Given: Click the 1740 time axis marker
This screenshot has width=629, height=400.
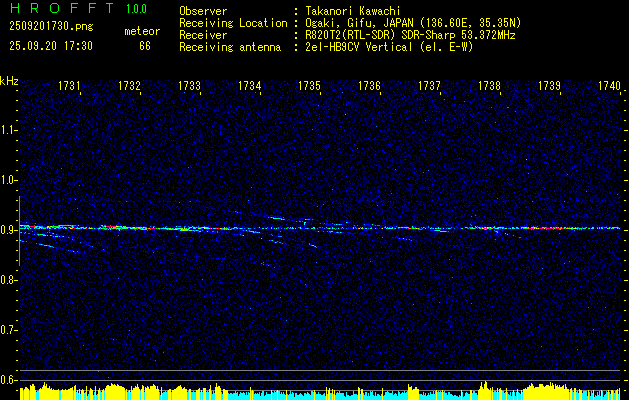Looking at the screenshot, I should point(609,85).
